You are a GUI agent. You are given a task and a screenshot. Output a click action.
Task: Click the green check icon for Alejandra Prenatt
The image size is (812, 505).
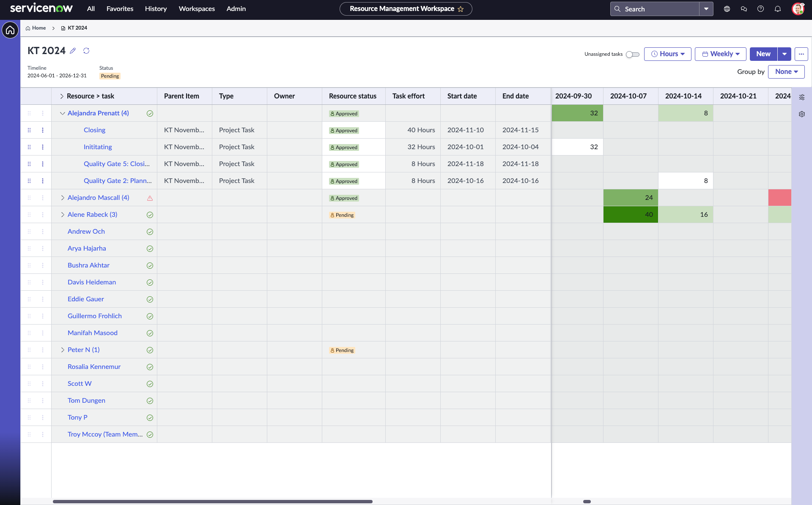click(150, 113)
